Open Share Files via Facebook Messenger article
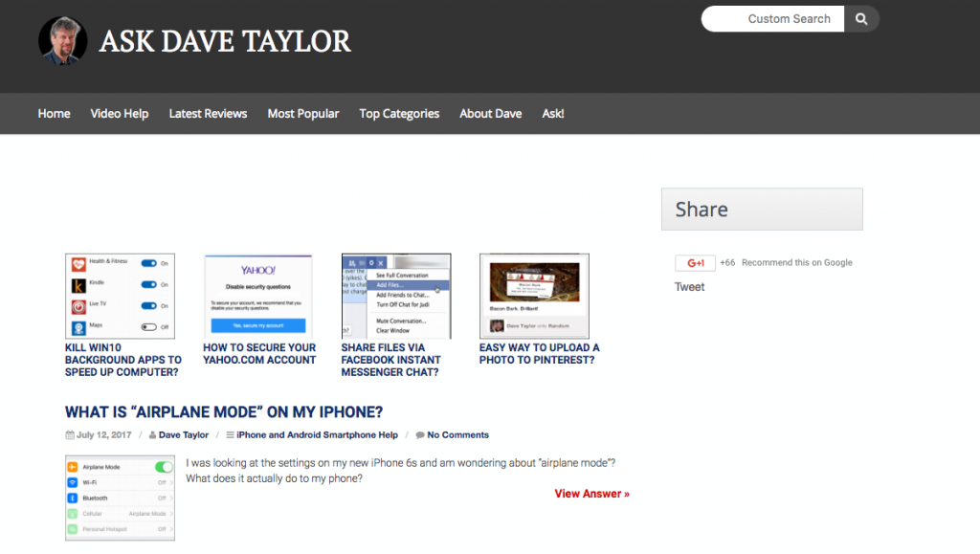Image resolution: width=980 pixels, height=554 pixels. pos(390,360)
